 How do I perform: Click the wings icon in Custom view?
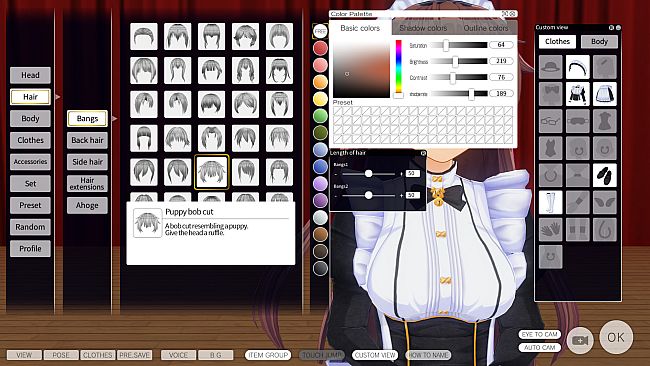tap(604, 202)
